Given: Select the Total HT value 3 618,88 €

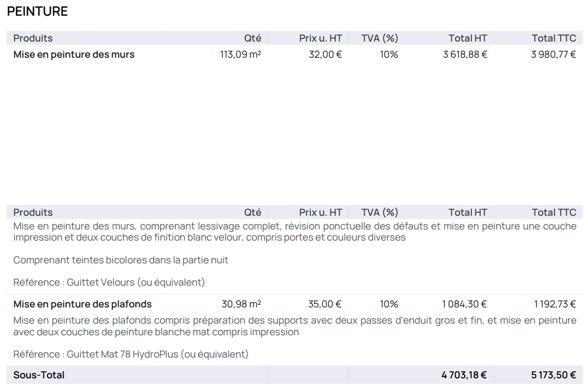Looking at the screenshot, I should pos(465,54).
